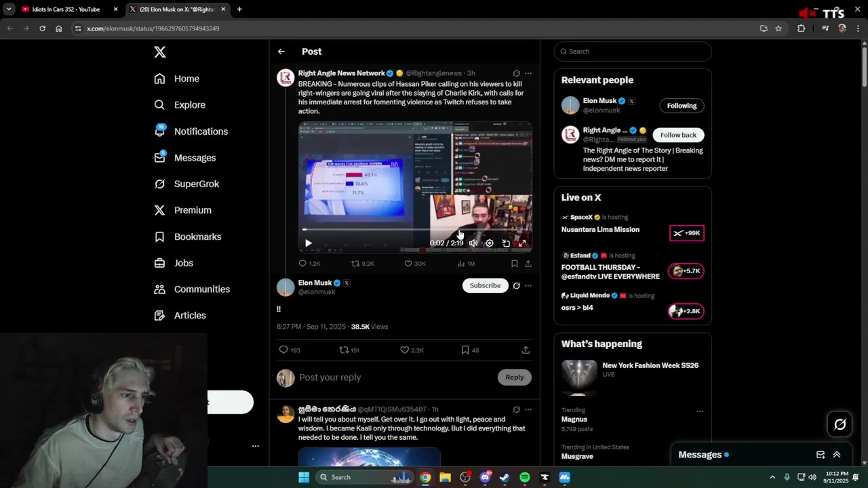Click the X search box

click(x=633, y=52)
